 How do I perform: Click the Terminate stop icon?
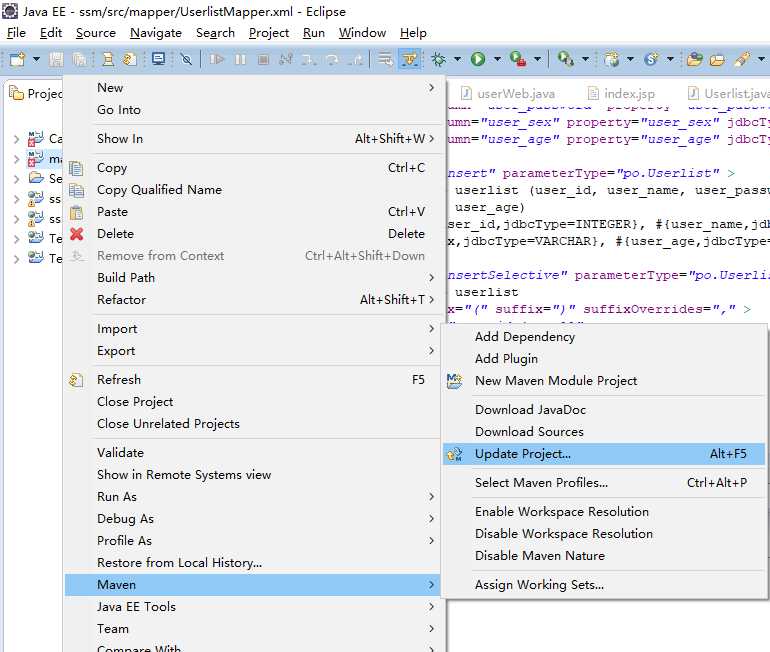pos(264,59)
